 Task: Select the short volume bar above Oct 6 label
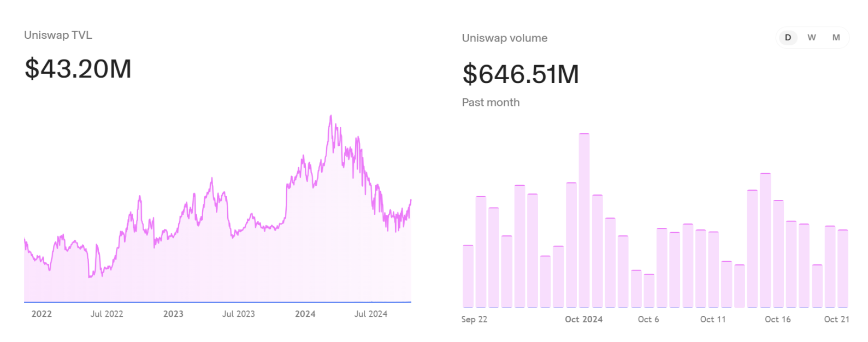[649, 291]
